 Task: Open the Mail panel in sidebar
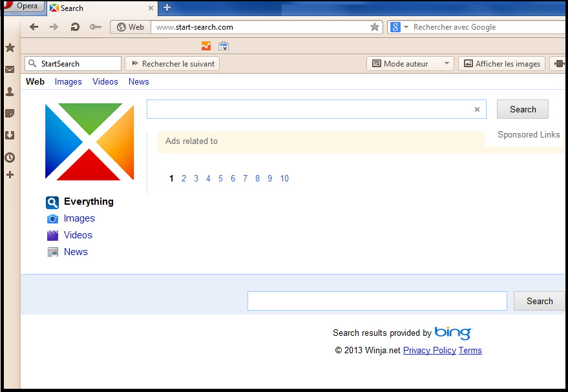[x=10, y=70]
